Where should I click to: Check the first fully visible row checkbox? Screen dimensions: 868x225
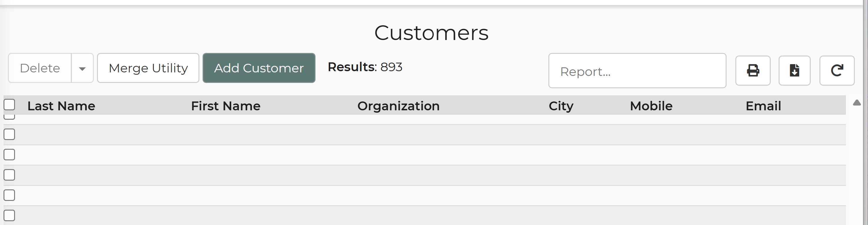(9, 134)
